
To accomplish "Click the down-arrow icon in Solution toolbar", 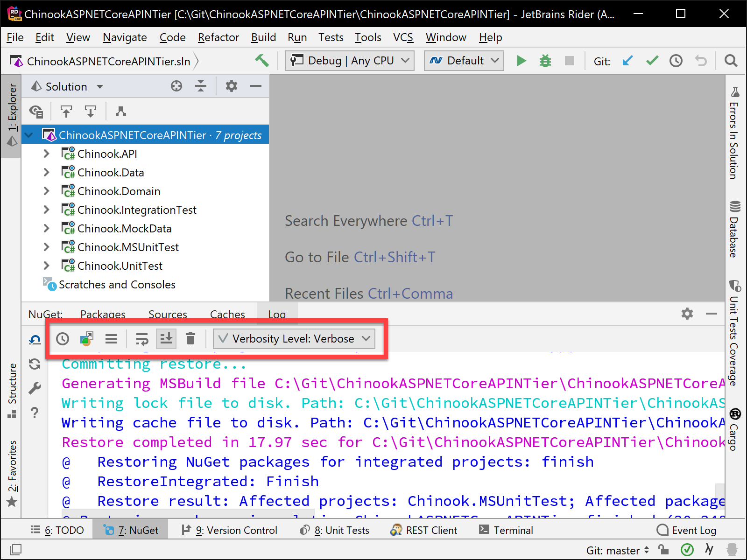I will [x=90, y=111].
